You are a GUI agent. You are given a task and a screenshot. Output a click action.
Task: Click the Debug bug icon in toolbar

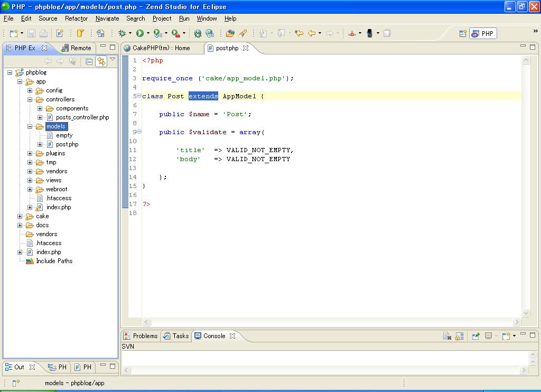tap(122, 33)
